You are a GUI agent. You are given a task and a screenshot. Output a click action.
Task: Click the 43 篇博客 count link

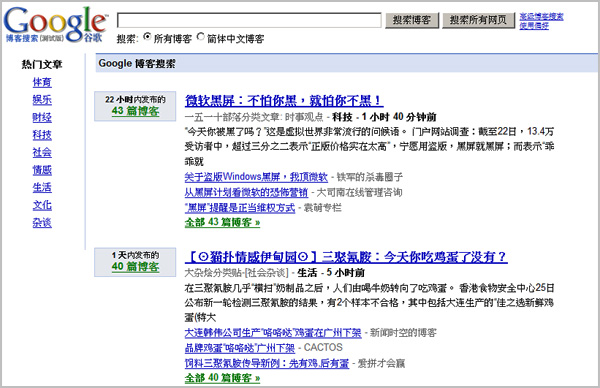pyautogui.click(x=135, y=111)
